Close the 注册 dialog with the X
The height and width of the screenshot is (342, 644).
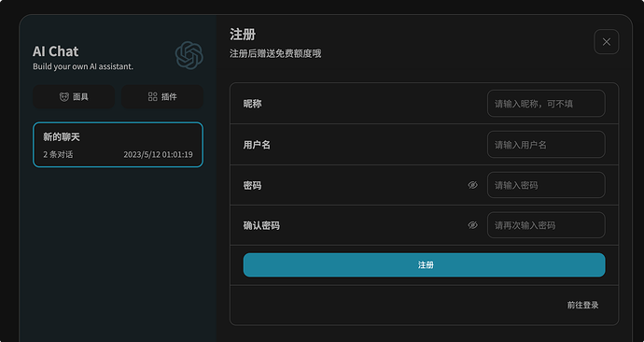tap(607, 42)
